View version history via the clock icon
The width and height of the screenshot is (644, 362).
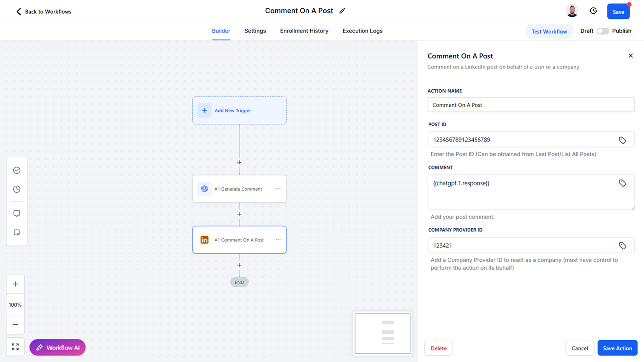click(x=593, y=11)
